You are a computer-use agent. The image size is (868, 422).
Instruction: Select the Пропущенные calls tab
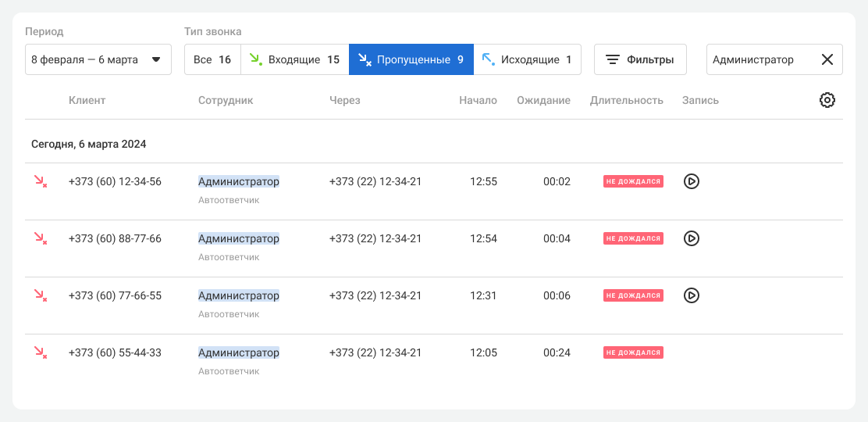click(411, 59)
